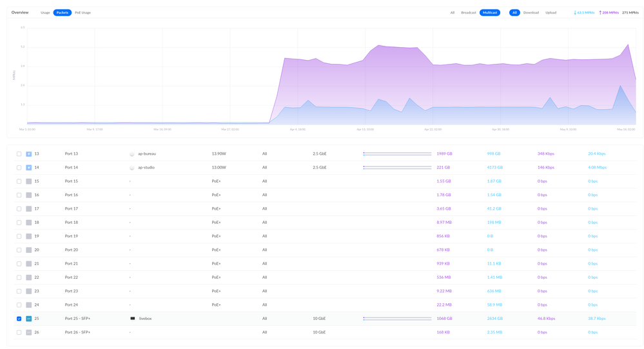Viewport: 644px width, 349px height.
Task: Click the SFP+ icon for port 25
Action: pos(29,319)
